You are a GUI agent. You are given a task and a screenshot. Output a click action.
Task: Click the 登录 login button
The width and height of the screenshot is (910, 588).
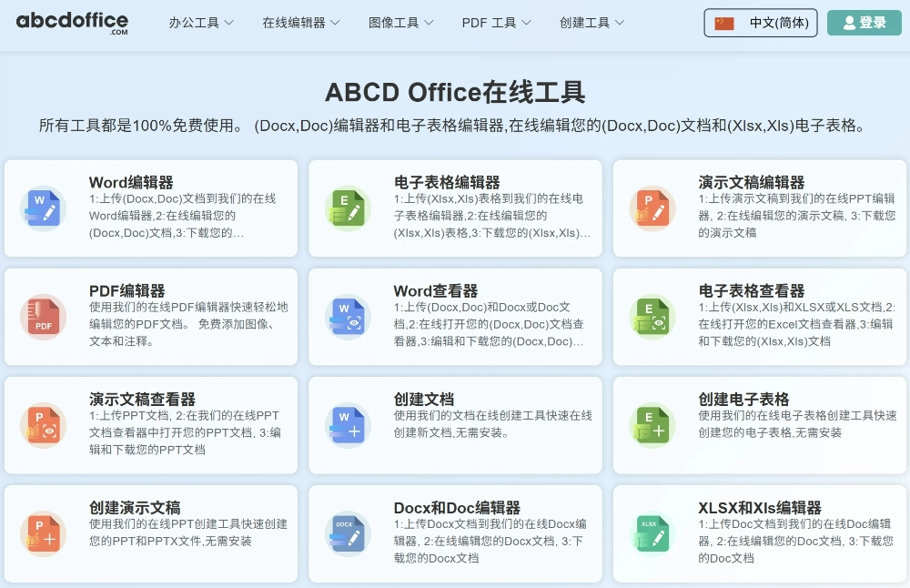click(864, 23)
